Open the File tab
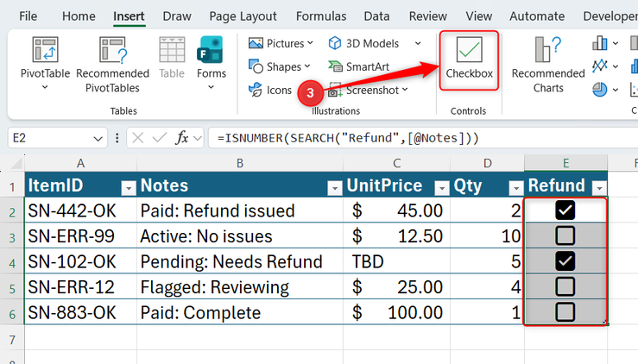 click(28, 16)
